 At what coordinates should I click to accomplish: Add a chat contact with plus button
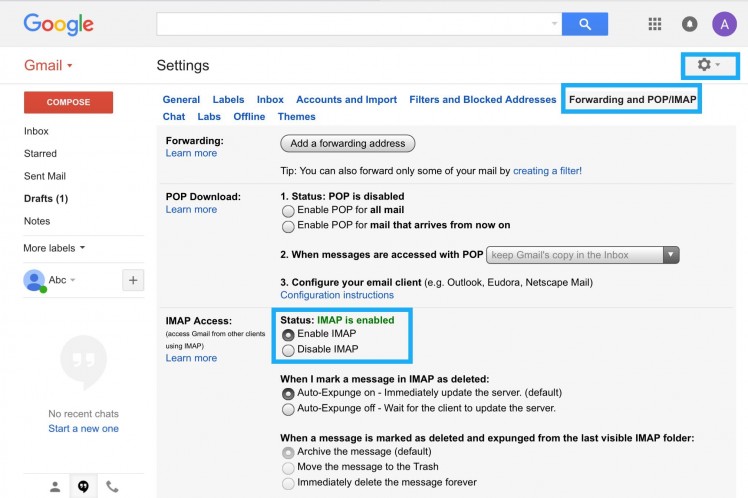pos(132,280)
